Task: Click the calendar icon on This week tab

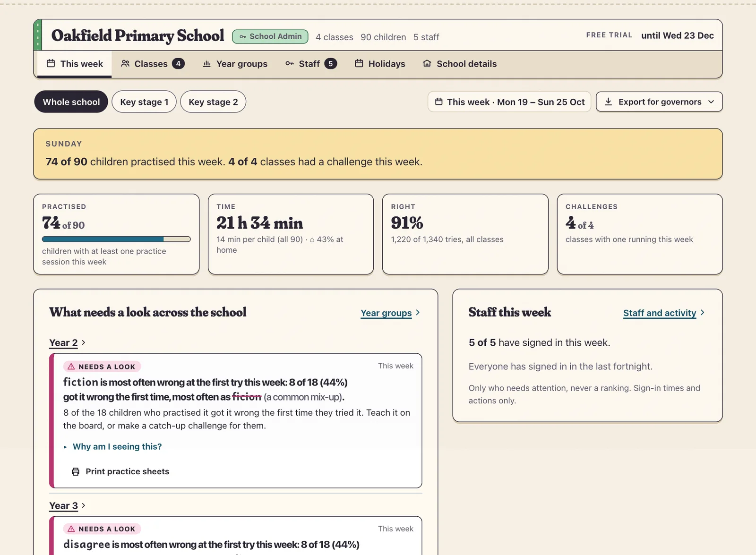Action: [51, 63]
